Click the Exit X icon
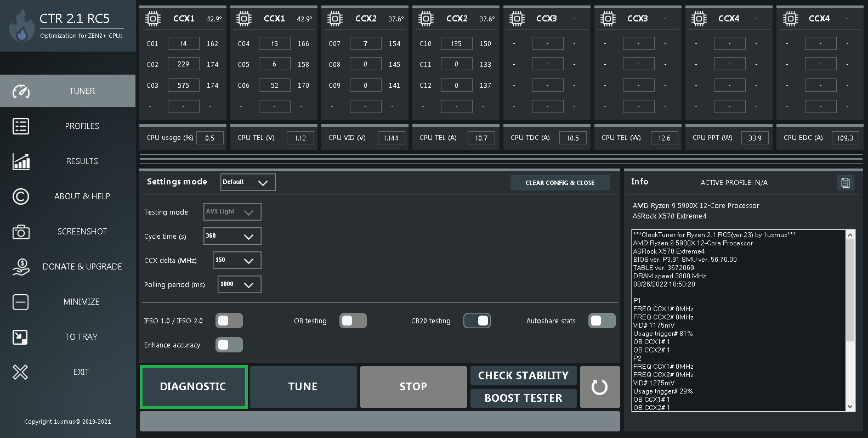Image resolution: width=868 pixels, height=438 pixels. pyautogui.click(x=20, y=372)
